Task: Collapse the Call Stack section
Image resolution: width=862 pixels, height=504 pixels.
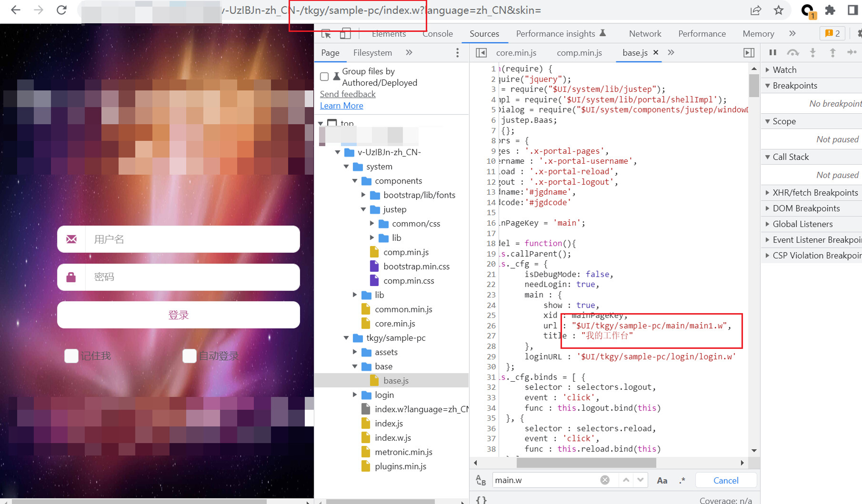Action: pos(768,157)
